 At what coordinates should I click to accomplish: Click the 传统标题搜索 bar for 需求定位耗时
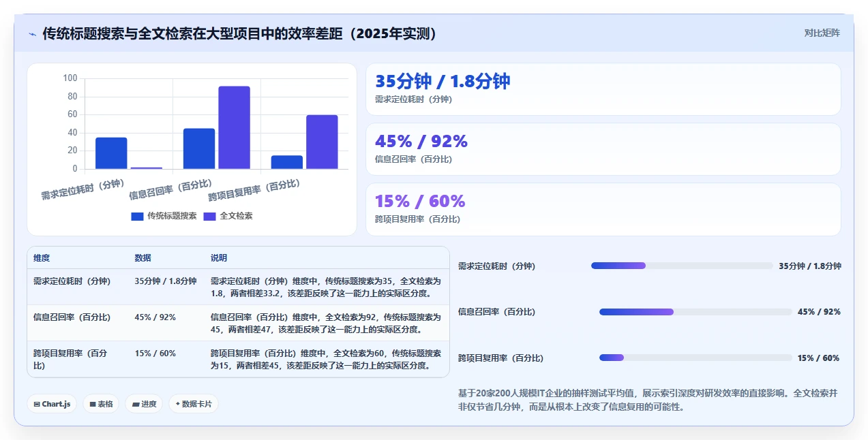click(111, 153)
